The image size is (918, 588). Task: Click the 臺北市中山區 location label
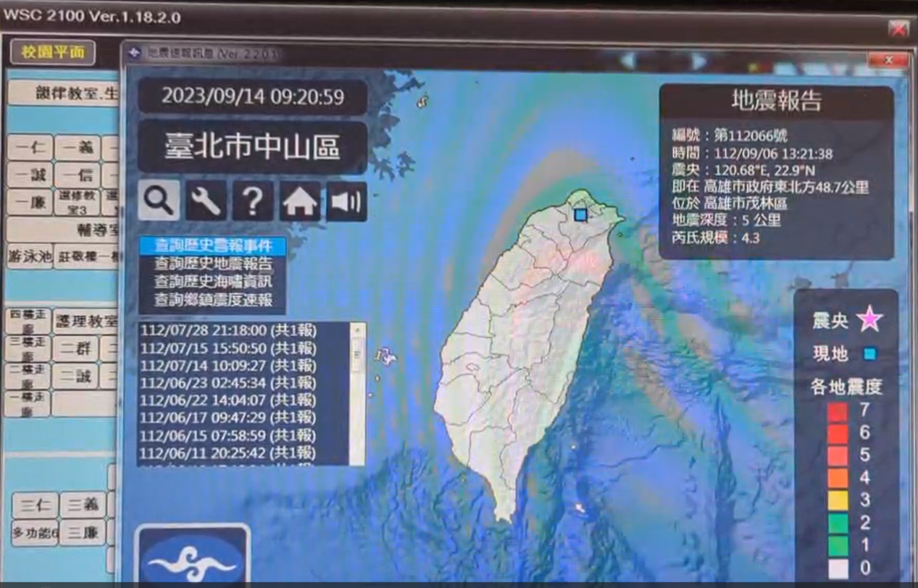pos(253,147)
